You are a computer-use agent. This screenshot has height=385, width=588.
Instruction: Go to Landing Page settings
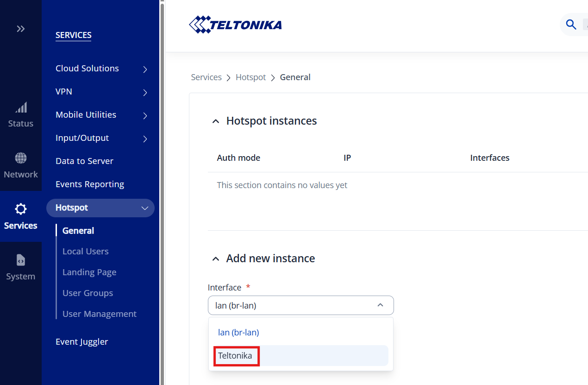89,272
